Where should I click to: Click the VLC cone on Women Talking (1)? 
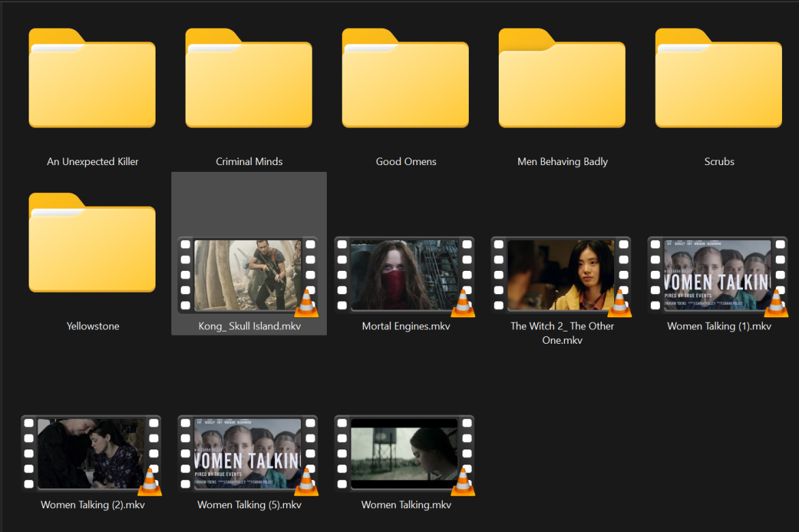pos(776,303)
